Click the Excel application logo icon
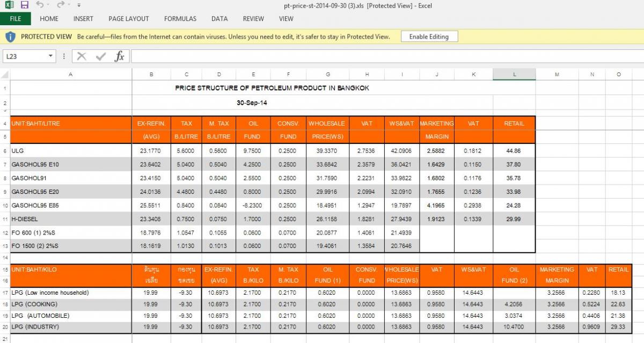 (9, 5)
